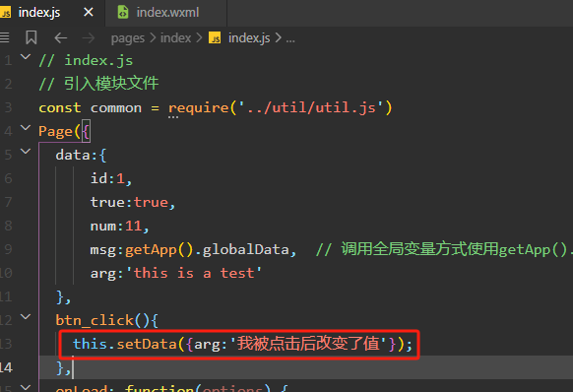
Task: Collapse the Page( block at line 4
Action: [26, 128]
